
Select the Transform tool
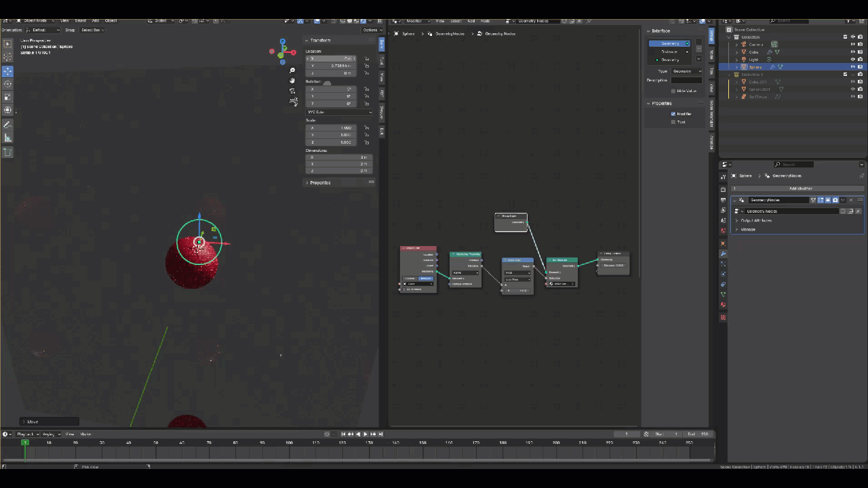(7, 110)
